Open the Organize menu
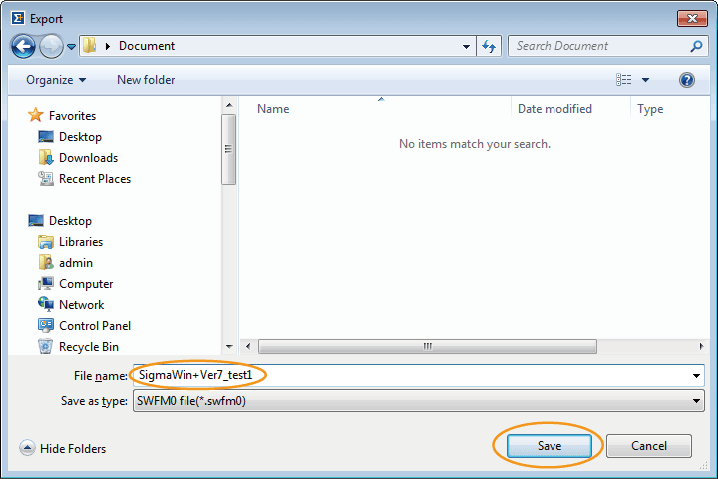 [56, 80]
